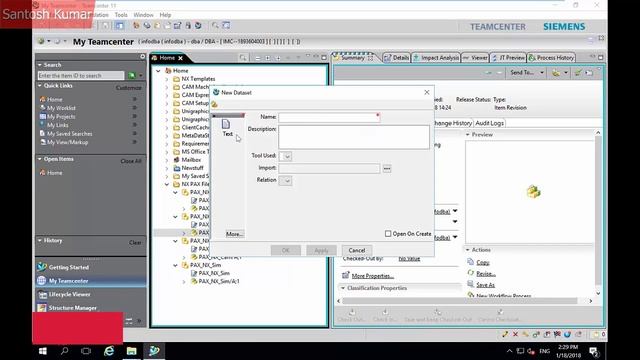Open the More dataset types button
Image resolution: width=640 pixels, height=360 pixels.
(x=234, y=234)
